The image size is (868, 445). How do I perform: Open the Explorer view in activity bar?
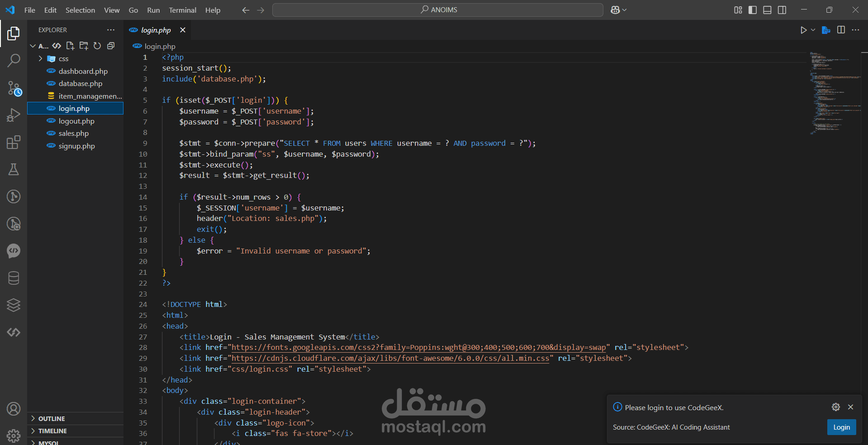pos(14,33)
